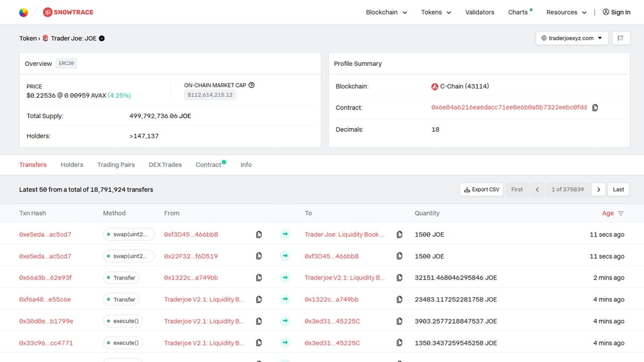Open transaction 0x33c96...cc4771

coord(46,343)
